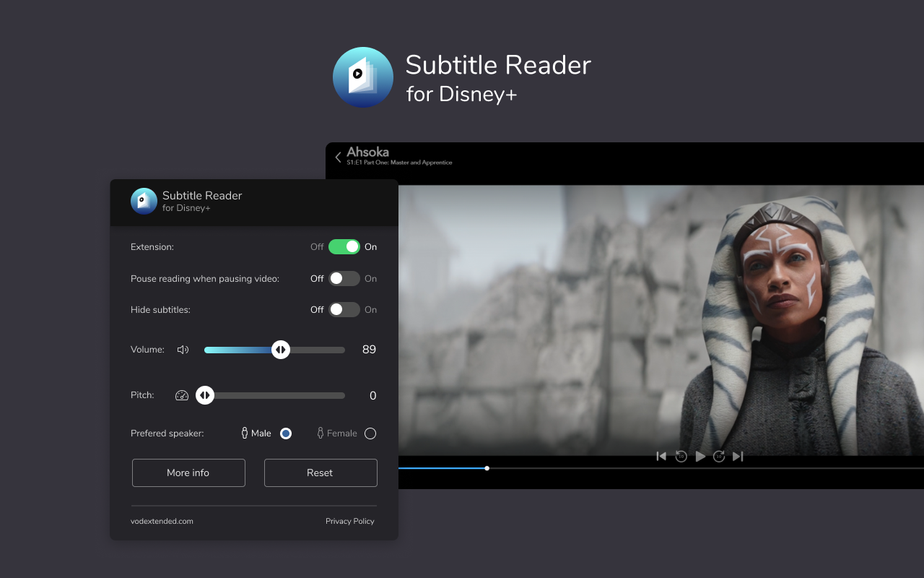Turn off the Extension toggle
Image resolution: width=924 pixels, height=578 pixels.
(x=344, y=247)
